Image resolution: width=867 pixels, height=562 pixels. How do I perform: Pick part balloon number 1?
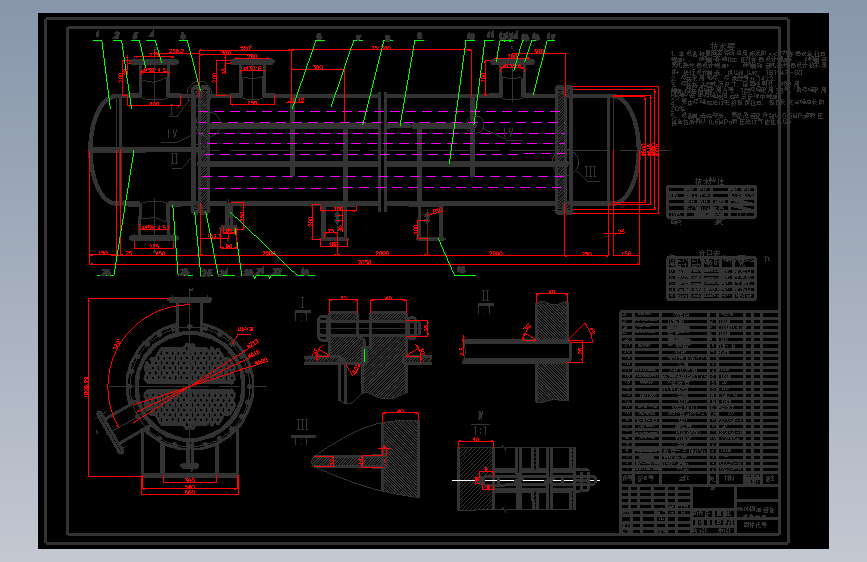[x=98, y=34]
